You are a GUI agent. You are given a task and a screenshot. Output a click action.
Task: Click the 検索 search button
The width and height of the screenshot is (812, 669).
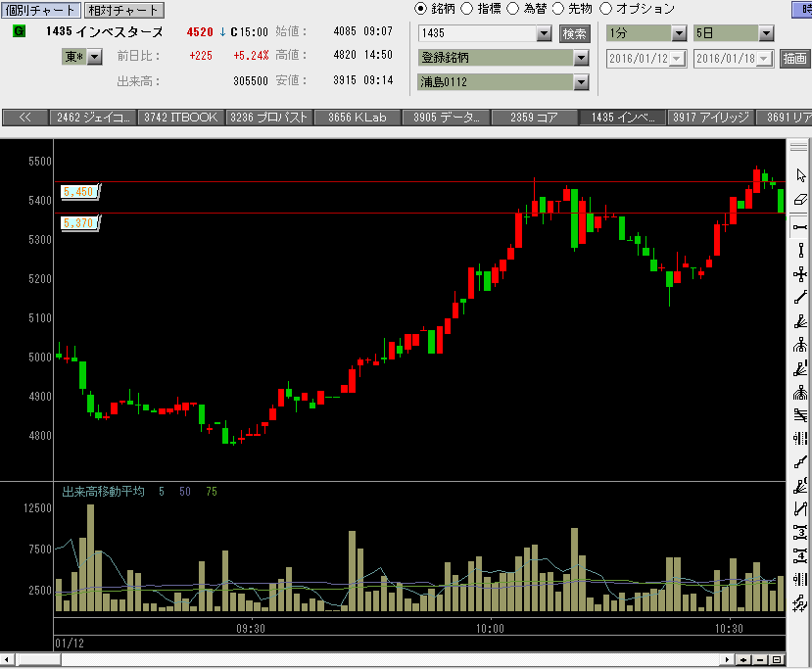coord(574,33)
